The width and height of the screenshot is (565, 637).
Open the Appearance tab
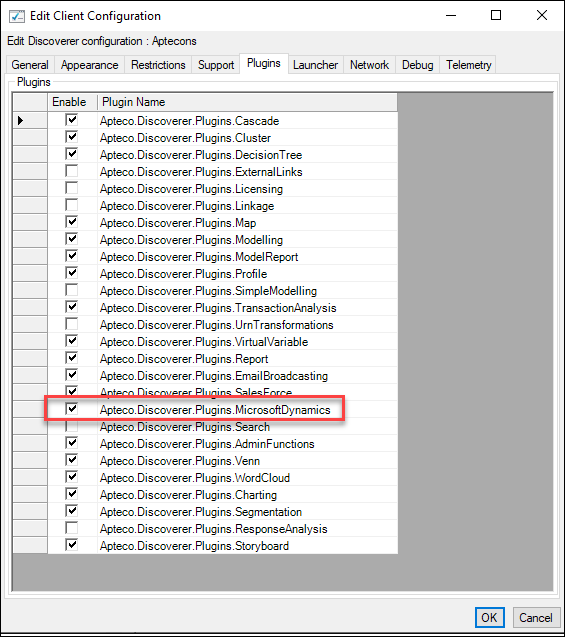pyautogui.click(x=90, y=65)
